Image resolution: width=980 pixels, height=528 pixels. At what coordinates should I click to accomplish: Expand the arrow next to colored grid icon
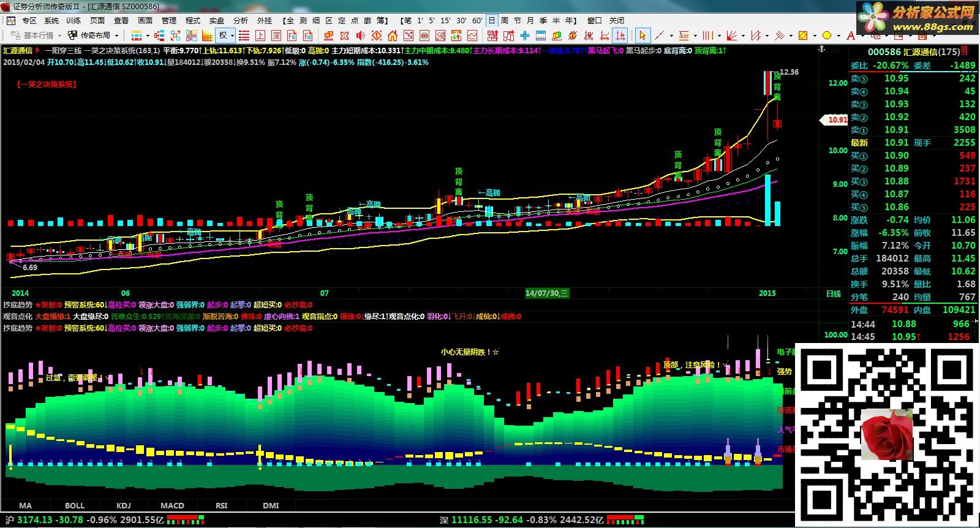(148, 36)
